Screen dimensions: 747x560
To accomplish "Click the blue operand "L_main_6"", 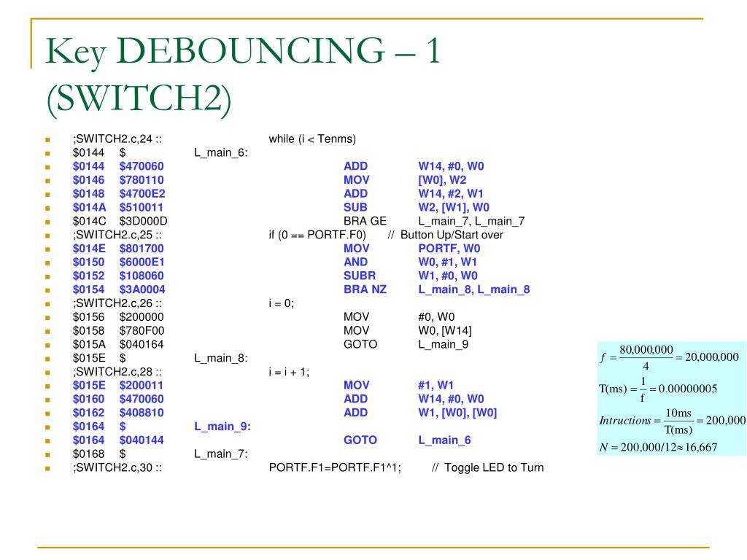I will pos(444,440).
